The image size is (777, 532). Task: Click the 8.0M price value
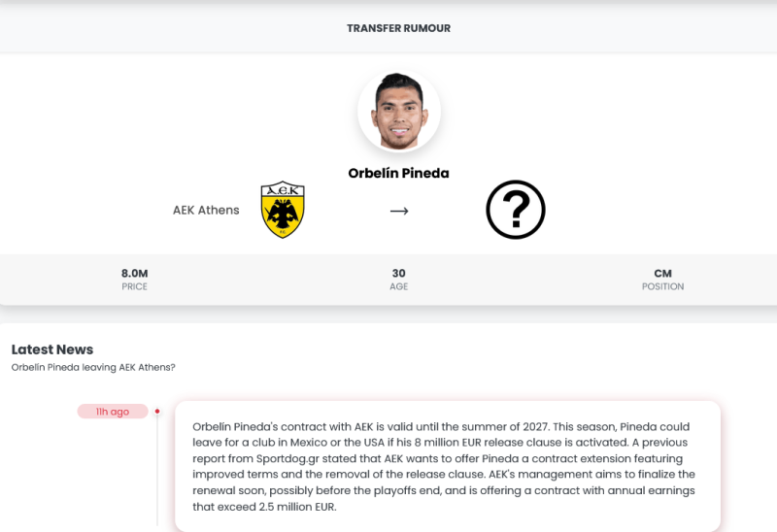[134, 274]
